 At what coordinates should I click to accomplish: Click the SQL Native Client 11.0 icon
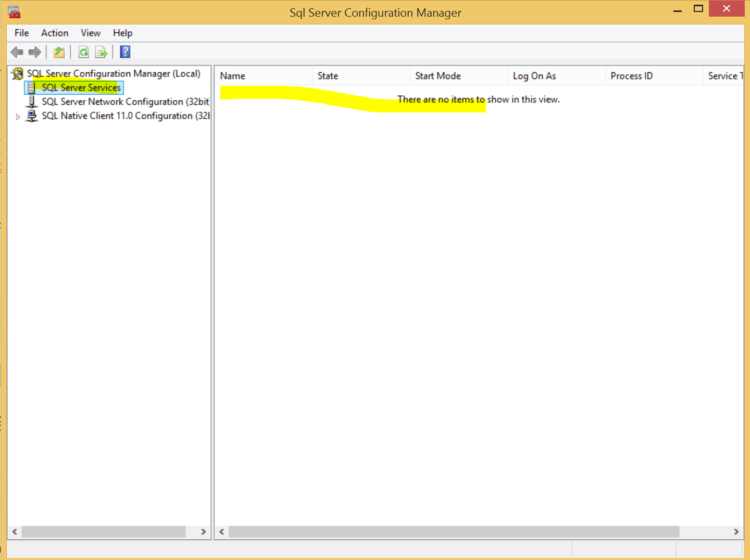coord(32,116)
